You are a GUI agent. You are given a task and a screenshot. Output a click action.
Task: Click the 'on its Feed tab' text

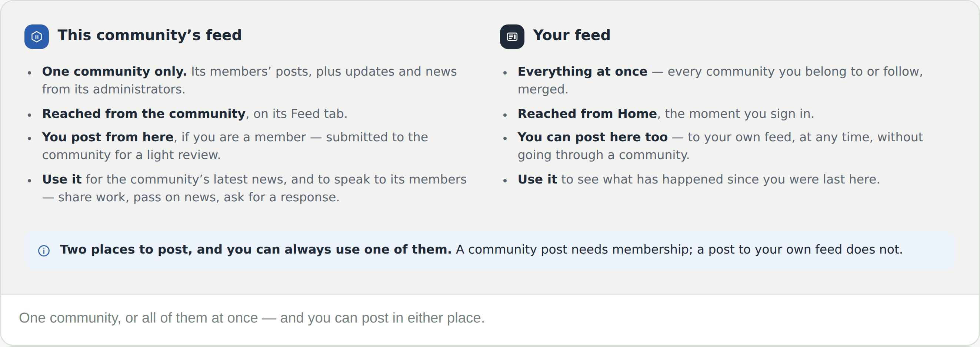tap(300, 113)
